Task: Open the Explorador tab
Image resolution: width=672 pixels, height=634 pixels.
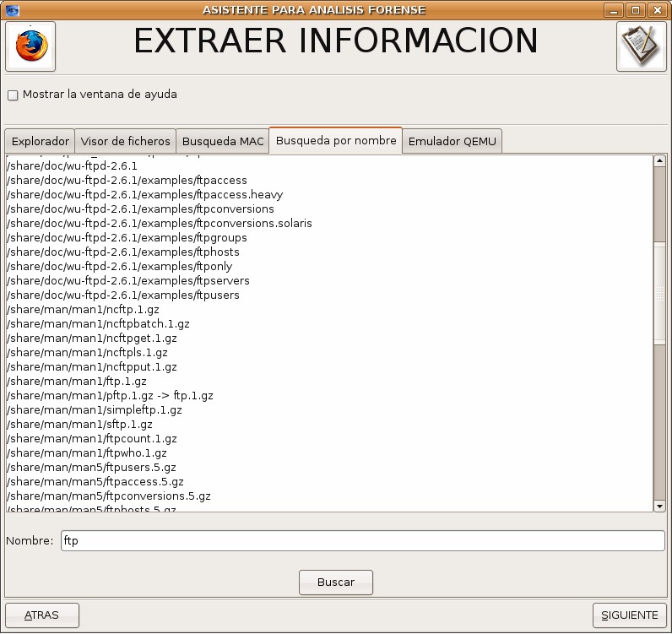Action: tap(40, 142)
